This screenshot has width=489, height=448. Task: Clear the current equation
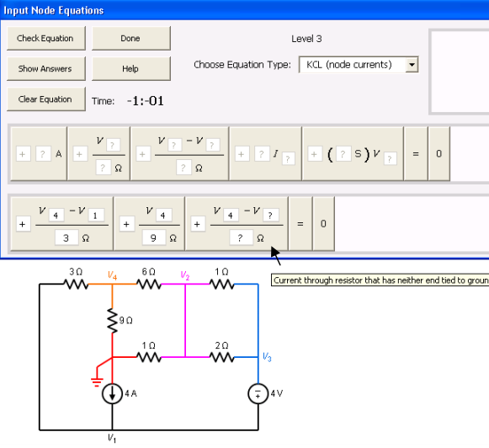[45, 99]
